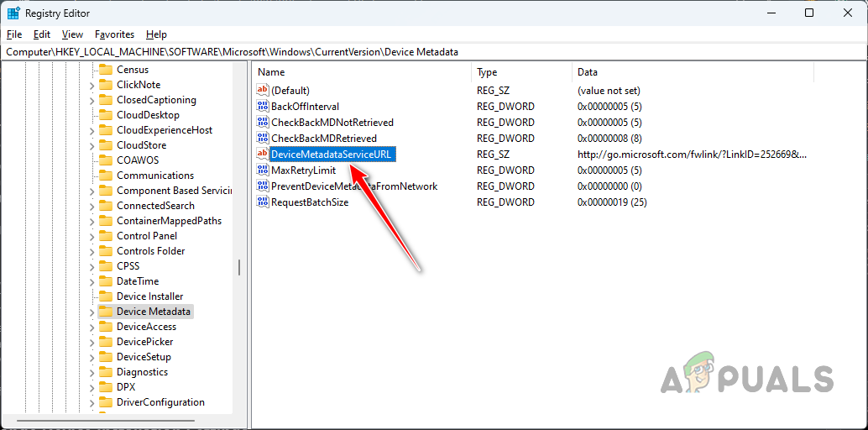Click the 'http://go.microsoft.com/fwlink/?LinkID=252669&...' data cell
The width and height of the screenshot is (868, 430).
(x=692, y=154)
